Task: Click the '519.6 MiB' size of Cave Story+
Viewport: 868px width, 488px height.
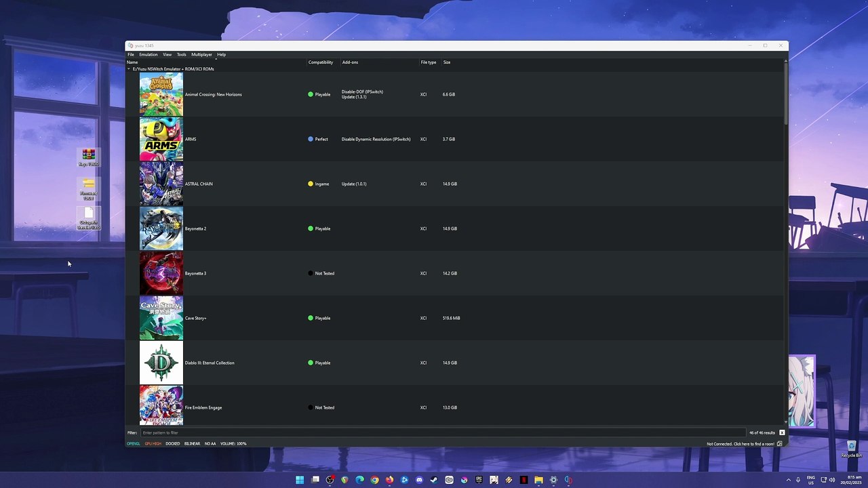Action: coord(451,319)
